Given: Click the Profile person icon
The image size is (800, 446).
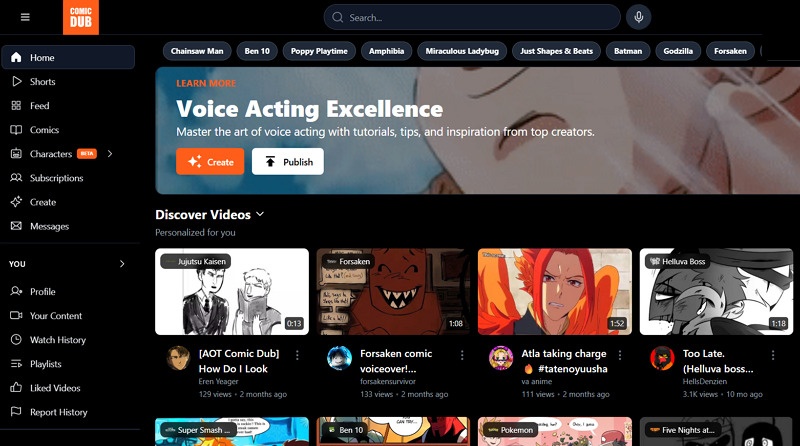Looking at the screenshot, I should click(x=16, y=291).
